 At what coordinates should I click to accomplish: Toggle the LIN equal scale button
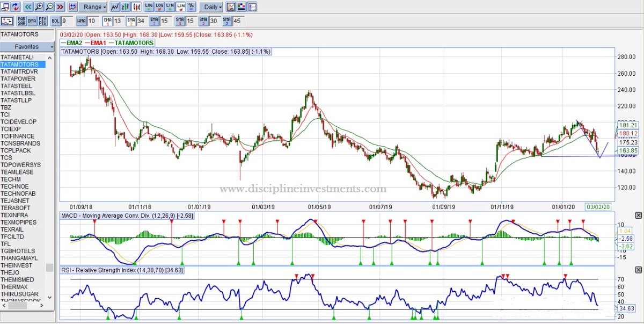click(170, 7)
